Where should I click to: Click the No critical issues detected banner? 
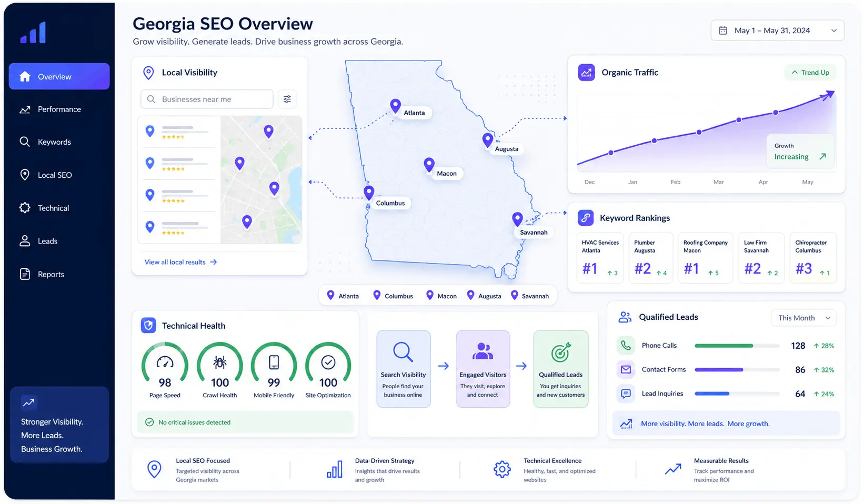[x=245, y=422]
